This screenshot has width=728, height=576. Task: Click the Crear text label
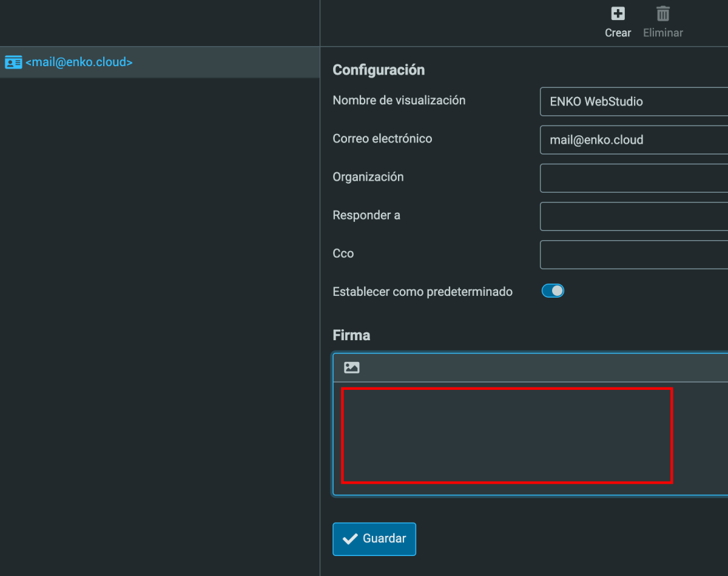(618, 33)
